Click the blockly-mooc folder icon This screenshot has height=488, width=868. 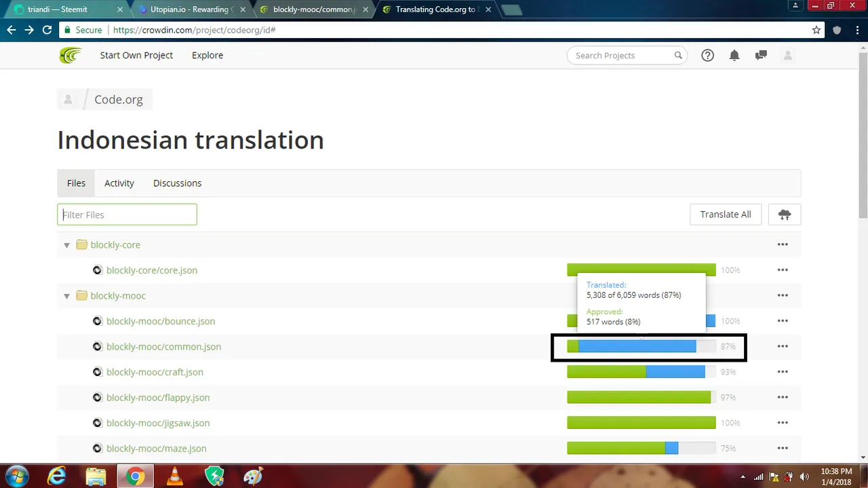coord(82,295)
